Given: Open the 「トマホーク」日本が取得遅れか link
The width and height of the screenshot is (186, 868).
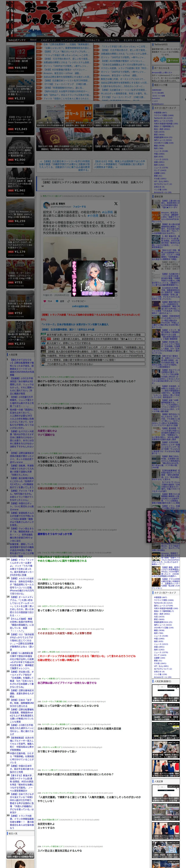Looking at the screenshot, I should [x=75, y=324].
